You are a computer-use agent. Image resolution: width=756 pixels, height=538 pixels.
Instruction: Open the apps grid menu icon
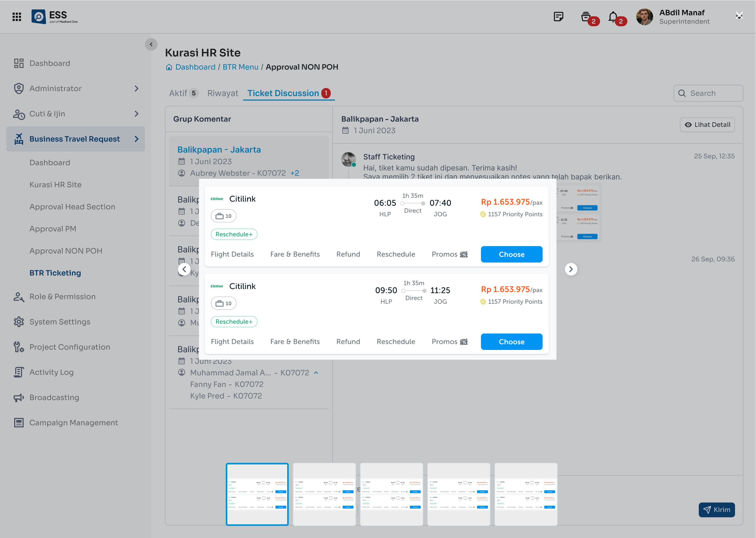coord(17,17)
